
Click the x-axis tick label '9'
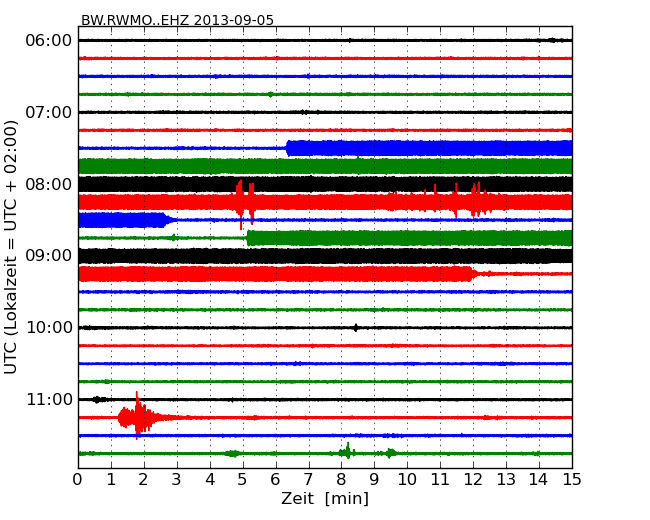click(374, 480)
